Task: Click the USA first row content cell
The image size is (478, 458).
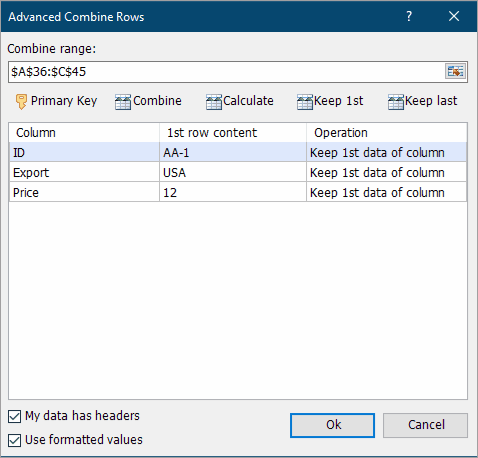Action: [x=233, y=172]
